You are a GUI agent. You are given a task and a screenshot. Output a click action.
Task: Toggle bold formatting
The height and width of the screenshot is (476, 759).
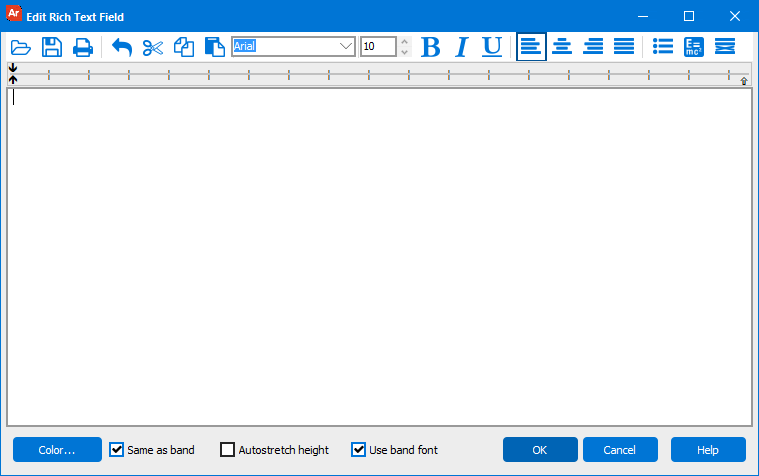pyautogui.click(x=431, y=47)
